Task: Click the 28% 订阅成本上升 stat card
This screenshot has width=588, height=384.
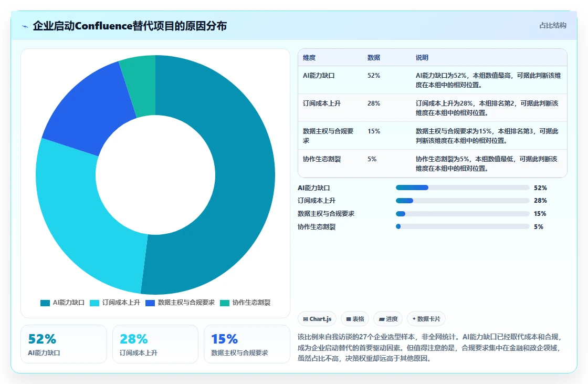Action: tap(155, 344)
